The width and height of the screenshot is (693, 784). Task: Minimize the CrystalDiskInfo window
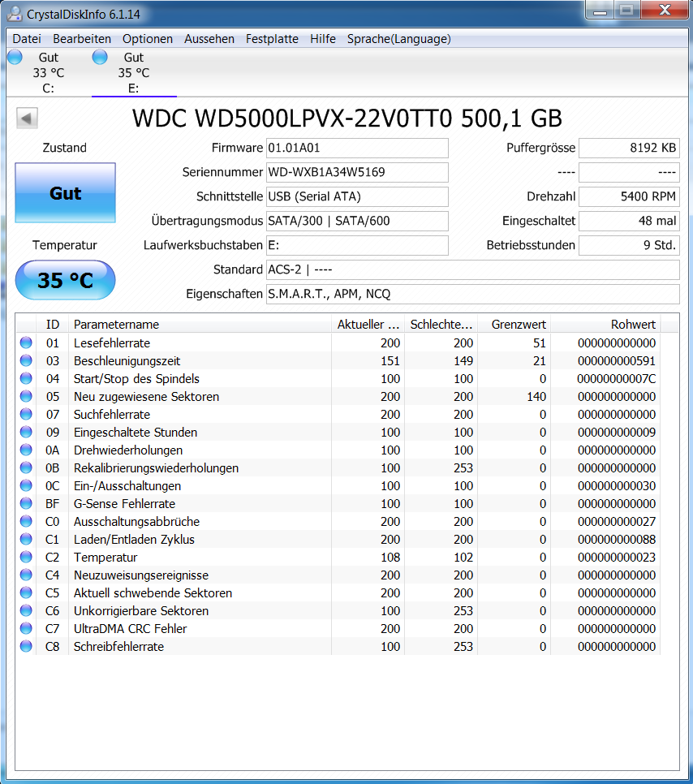tap(600, 11)
